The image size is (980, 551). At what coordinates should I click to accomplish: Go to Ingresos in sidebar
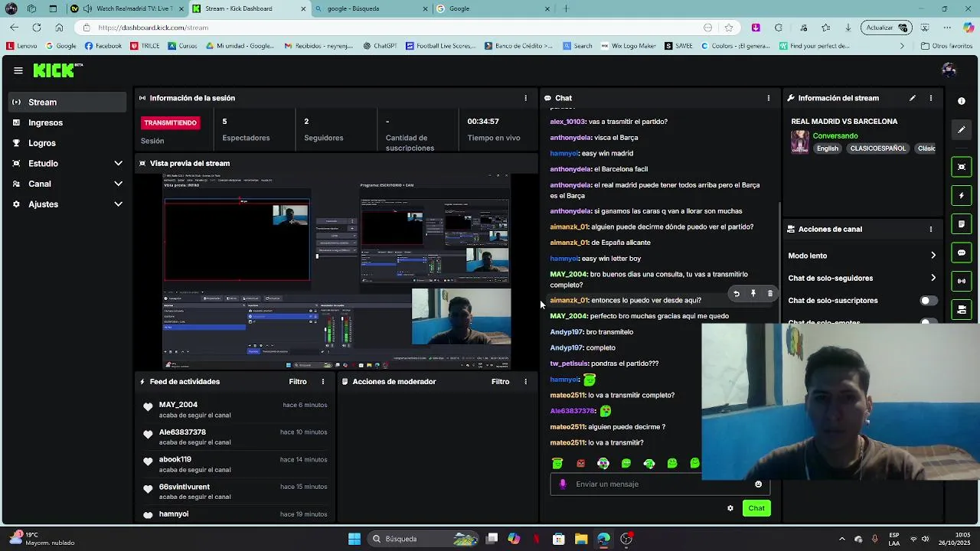[69, 122]
